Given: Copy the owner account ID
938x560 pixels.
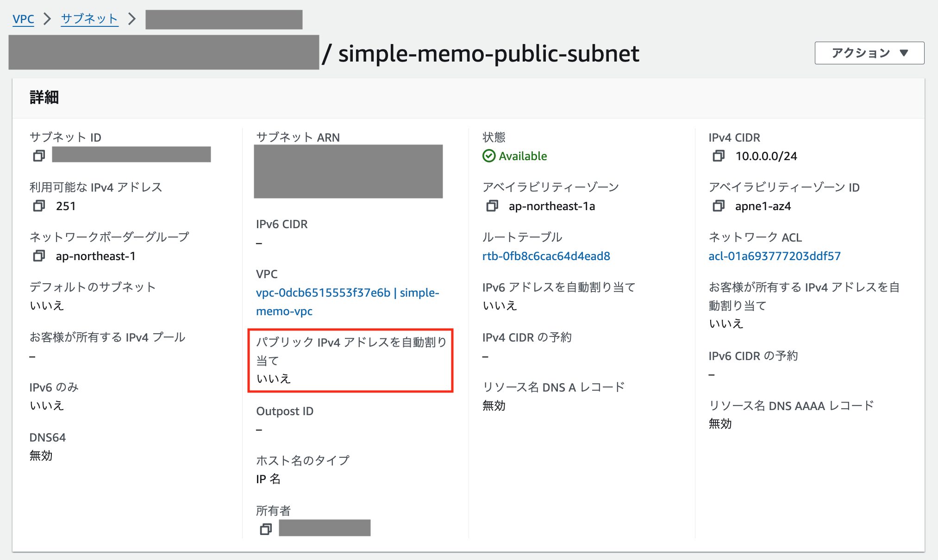Looking at the screenshot, I should click(266, 529).
